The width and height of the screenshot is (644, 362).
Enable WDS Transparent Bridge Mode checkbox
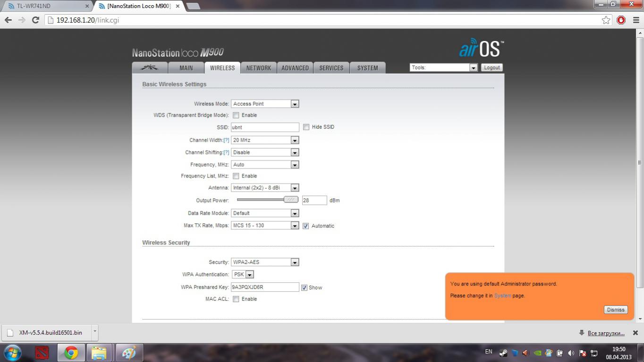[x=236, y=115]
